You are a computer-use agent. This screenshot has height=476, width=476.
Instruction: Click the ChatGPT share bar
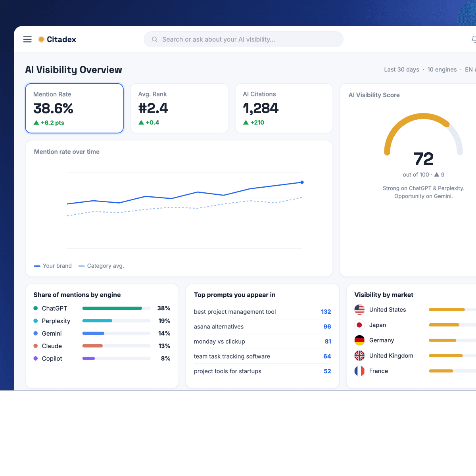(x=116, y=308)
